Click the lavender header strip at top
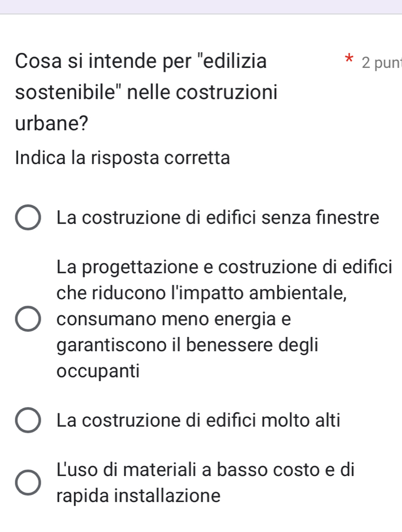The image size is (402, 532). click(x=201, y=6)
